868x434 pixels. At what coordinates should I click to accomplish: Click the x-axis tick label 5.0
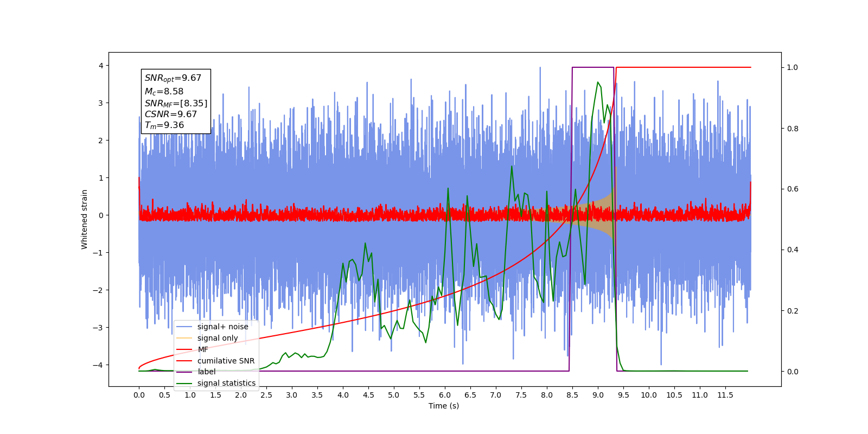pyautogui.click(x=394, y=395)
